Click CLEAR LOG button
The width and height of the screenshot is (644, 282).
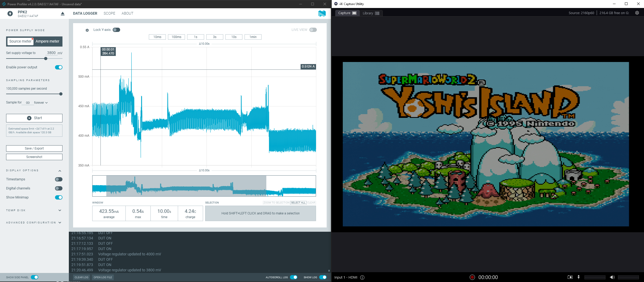pos(81,277)
